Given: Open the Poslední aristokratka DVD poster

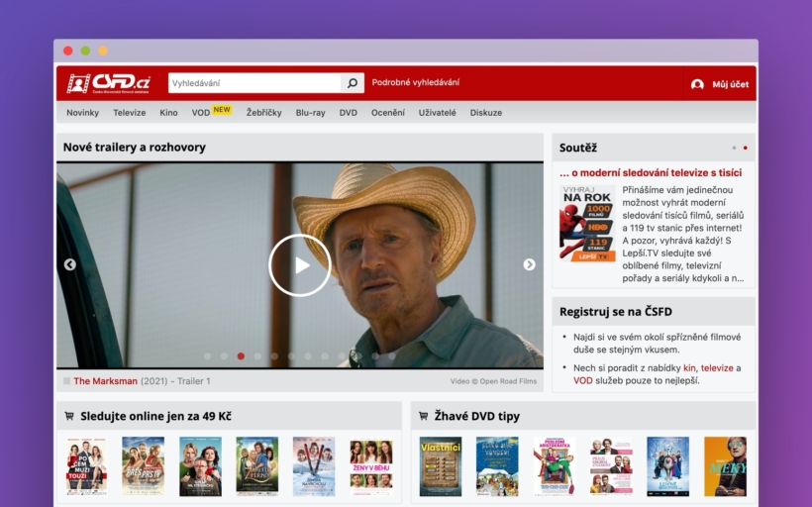Looking at the screenshot, I should (x=555, y=466).
